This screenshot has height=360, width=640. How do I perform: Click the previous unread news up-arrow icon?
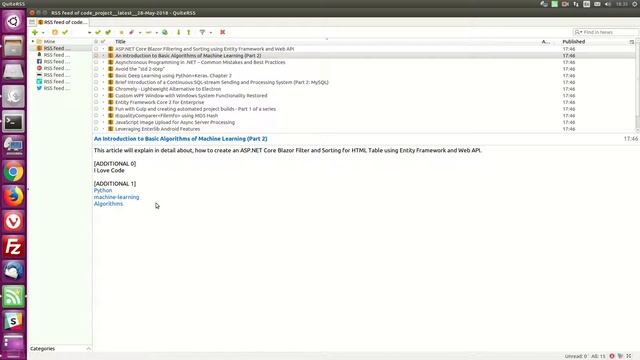click(x=189, y=32)
